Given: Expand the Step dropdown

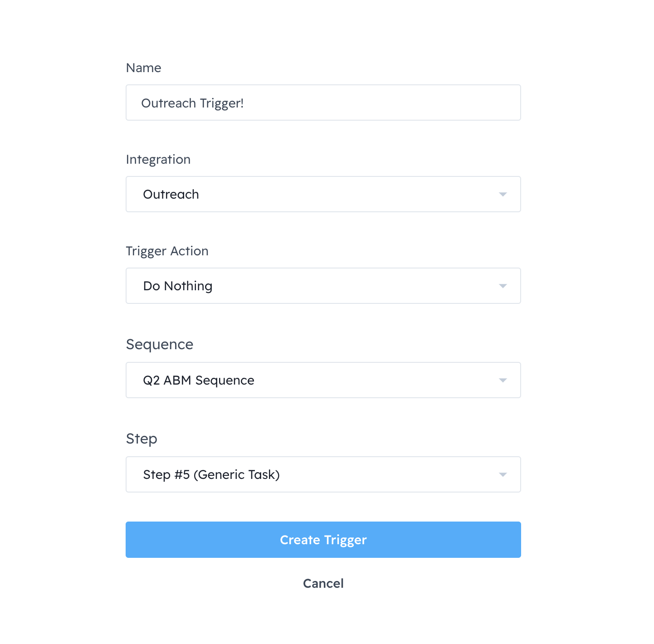Looking at the screenshot, I should [x=323, y=474].
